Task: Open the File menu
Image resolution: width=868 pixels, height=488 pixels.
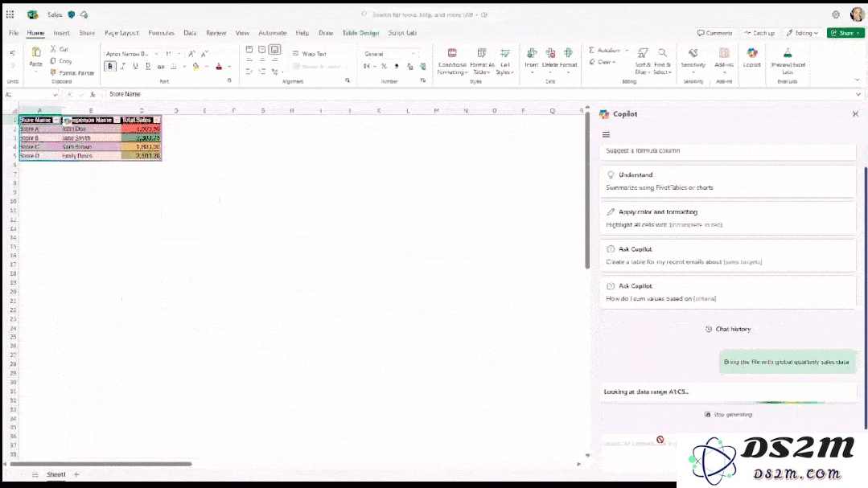Action: (14, 33)
